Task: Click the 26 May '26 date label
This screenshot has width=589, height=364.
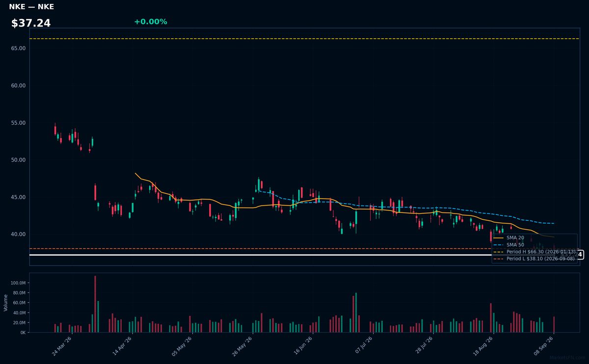Action: [242, 346]
